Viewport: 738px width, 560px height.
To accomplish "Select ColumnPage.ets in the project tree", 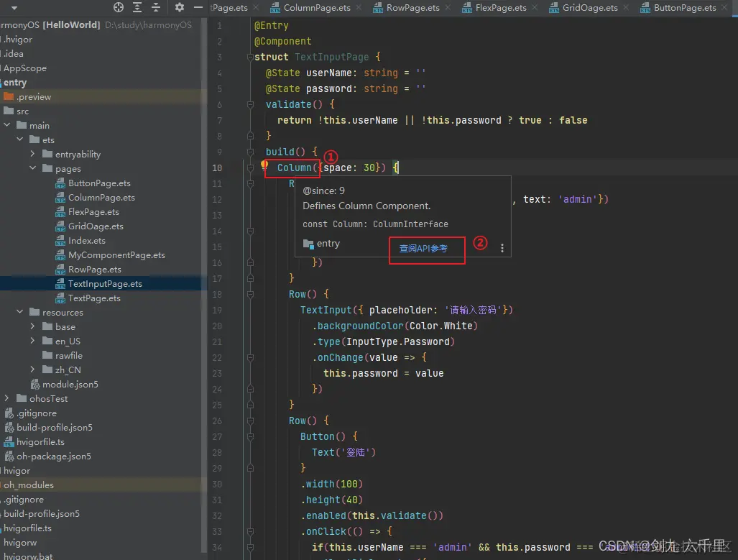I will [101, 198].
